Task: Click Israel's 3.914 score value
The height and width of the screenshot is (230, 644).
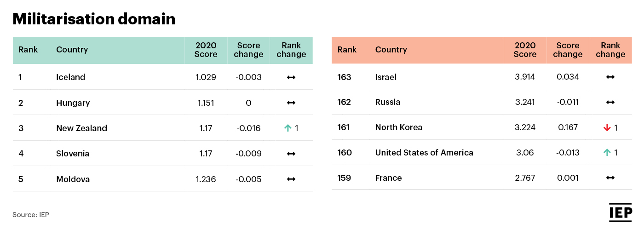Action: pos(525,77)
